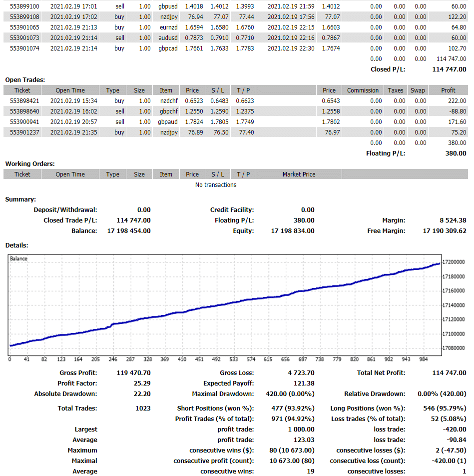The width and height of the screenshot is (474, 476).
Task: Click the Equity value 17 198 834.00
Action: (293, 231)
